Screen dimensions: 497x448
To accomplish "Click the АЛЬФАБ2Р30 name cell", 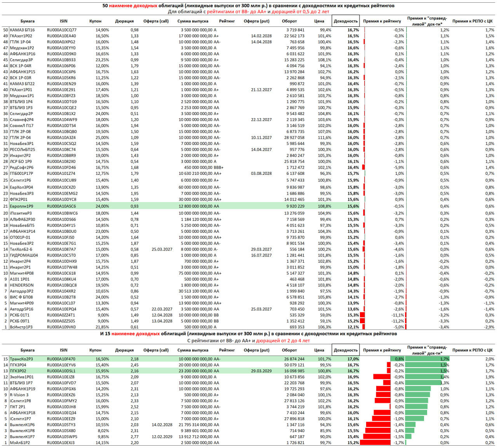I will click(23, 220).
